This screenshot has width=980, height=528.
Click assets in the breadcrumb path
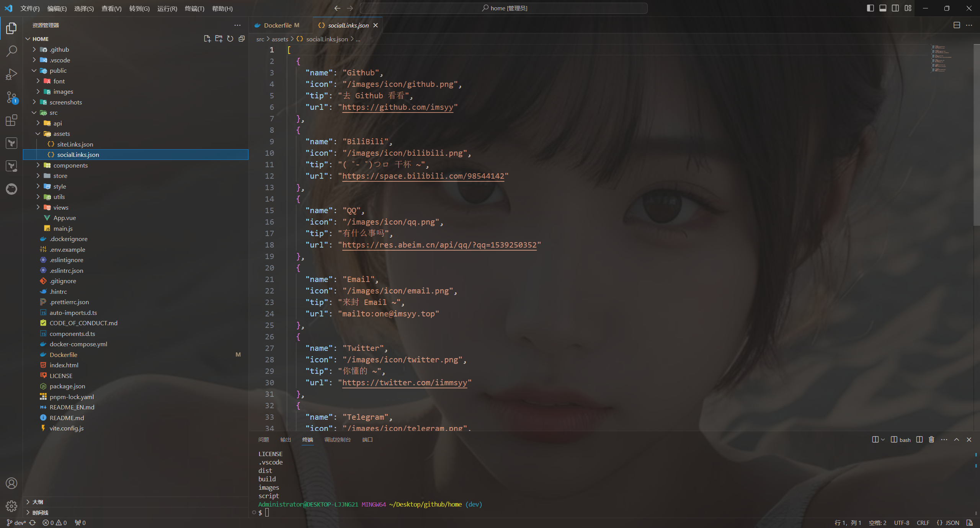(x=280, y=39)
